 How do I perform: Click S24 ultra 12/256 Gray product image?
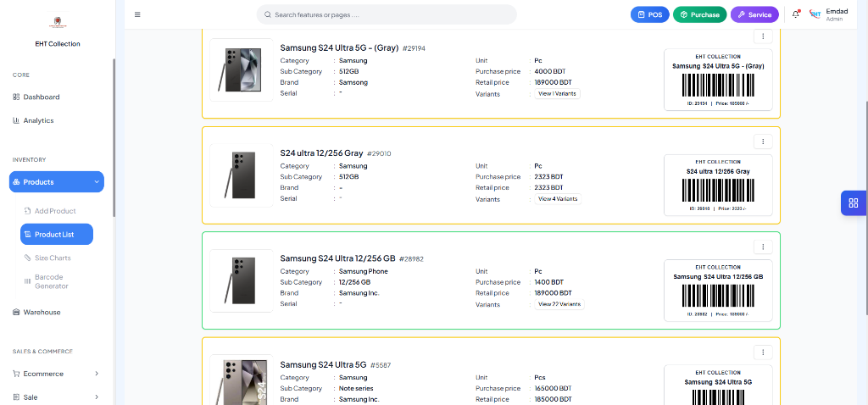242,175
